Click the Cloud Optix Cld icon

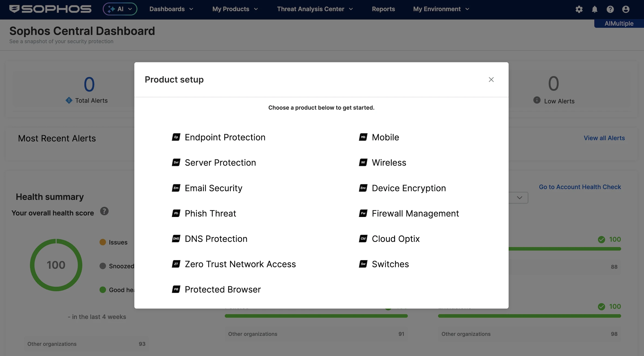(x=363, y=239)
